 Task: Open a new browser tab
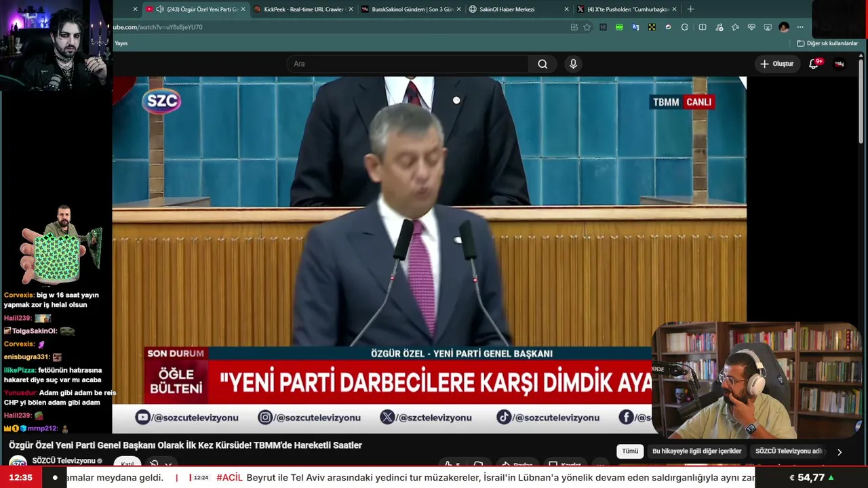[690, 9]
